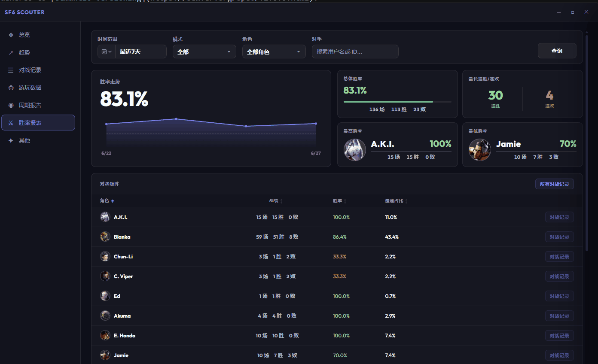Click C. Viper's avatar in the matrix
Image resolution: width=598 pixels, height=364 pixels.
point(105,276)
